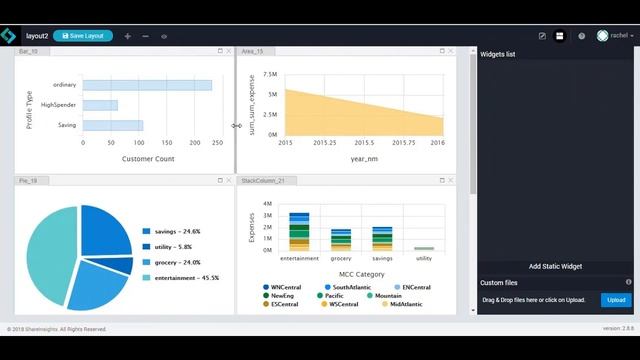Open the help question mark icon
This screenshot has height=360, width=640.
click(x=582, y=36)
